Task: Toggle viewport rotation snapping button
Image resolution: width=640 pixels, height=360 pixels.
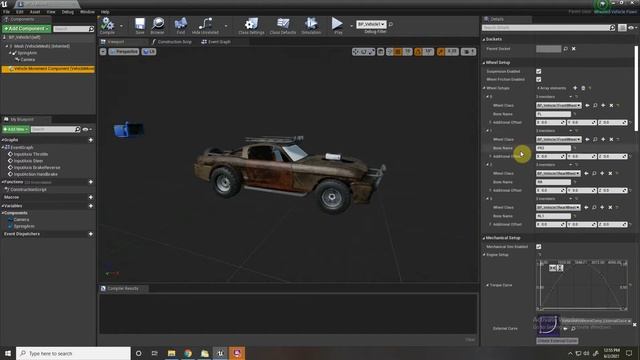Action: pos(418,52)
